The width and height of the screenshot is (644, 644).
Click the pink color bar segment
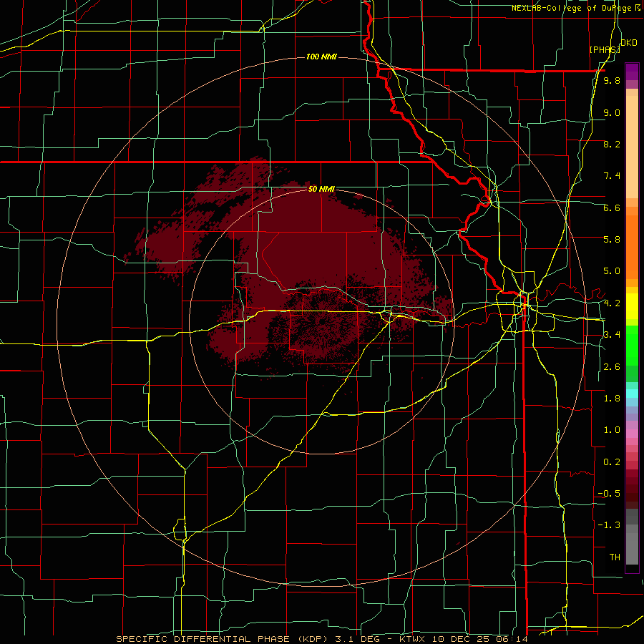632,434
